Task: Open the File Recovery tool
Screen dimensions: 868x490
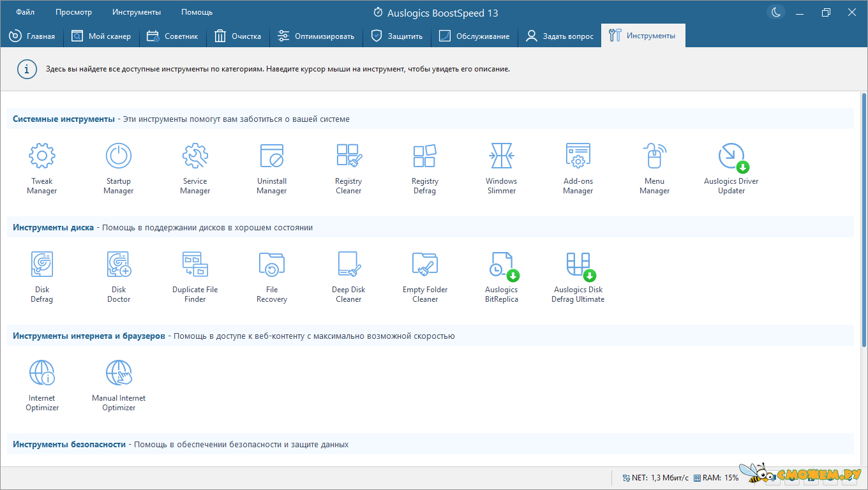Action: (272, 277)
